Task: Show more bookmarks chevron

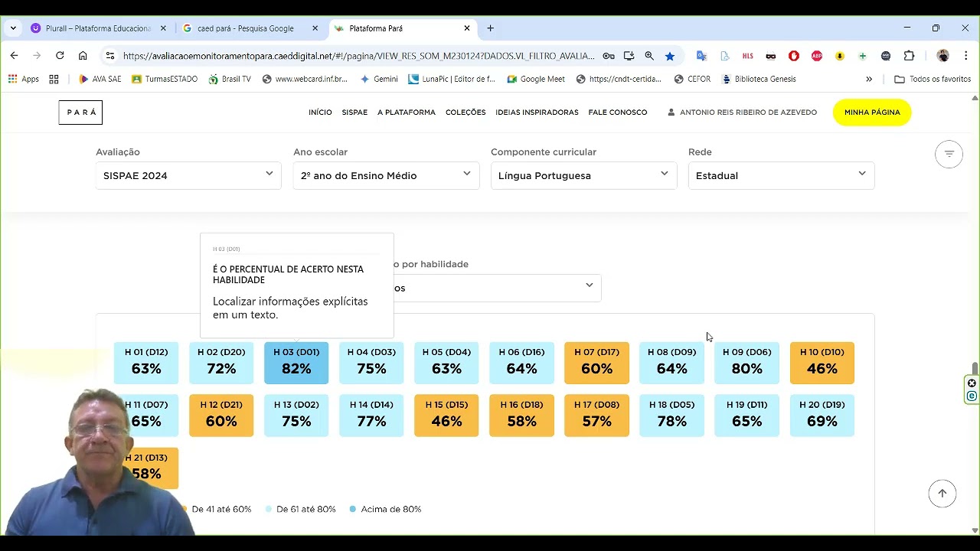Action: [869, 79]
